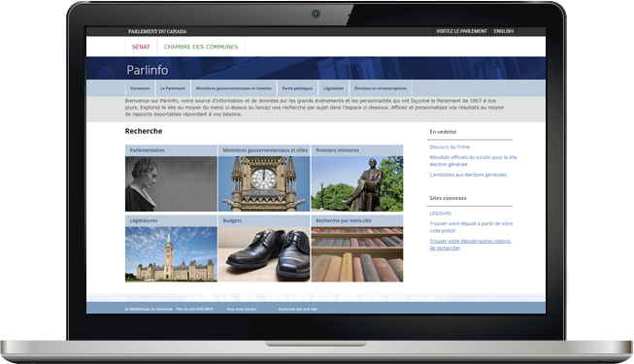This screenshot has height=364, width=634.
Task: Click Premiers ministres tile header
Action: point(357,150)
